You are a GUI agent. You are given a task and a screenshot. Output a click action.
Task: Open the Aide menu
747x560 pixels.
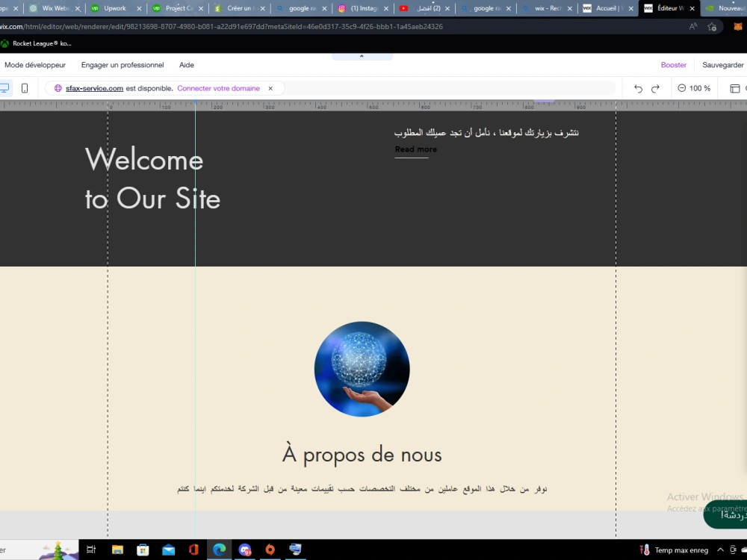[x=186, y=65]
